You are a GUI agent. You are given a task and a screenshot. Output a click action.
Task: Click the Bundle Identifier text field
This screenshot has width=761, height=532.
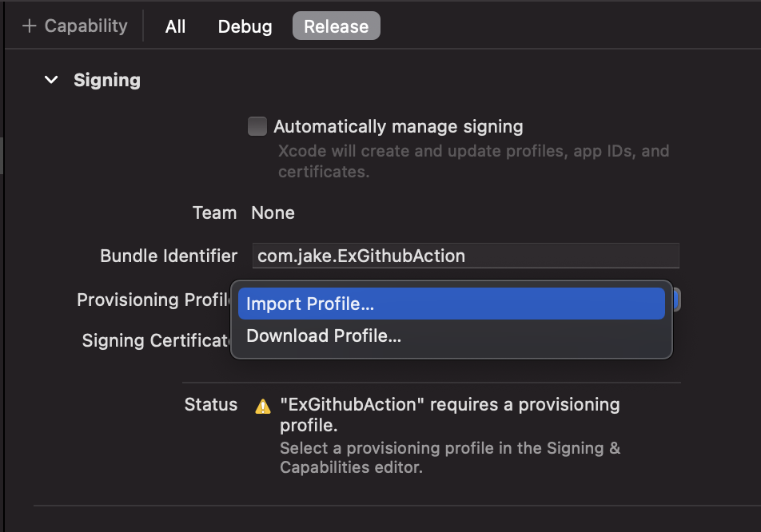click(466, 256)
